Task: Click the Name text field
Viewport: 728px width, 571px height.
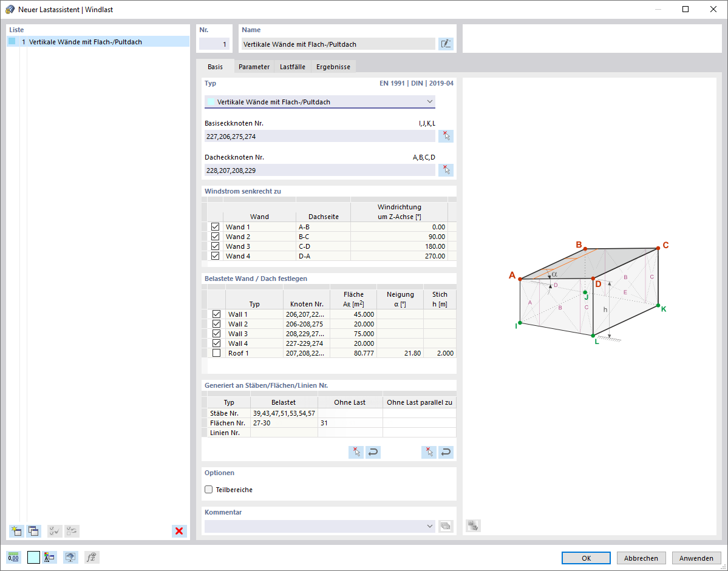Action: coord(338,44)
